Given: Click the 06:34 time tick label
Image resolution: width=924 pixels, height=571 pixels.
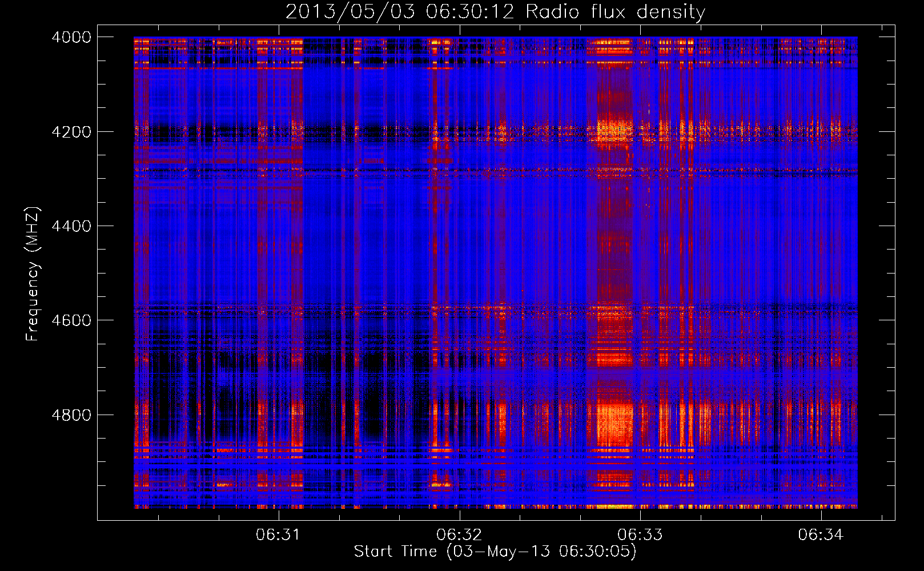Looking at the screenshot, I should point(821,534).
